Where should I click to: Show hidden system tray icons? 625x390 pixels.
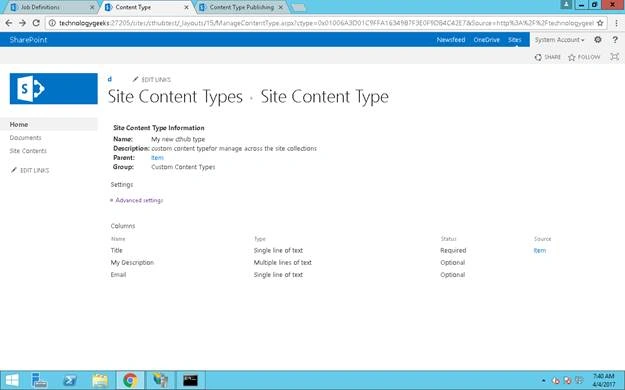tap(543, 381)
